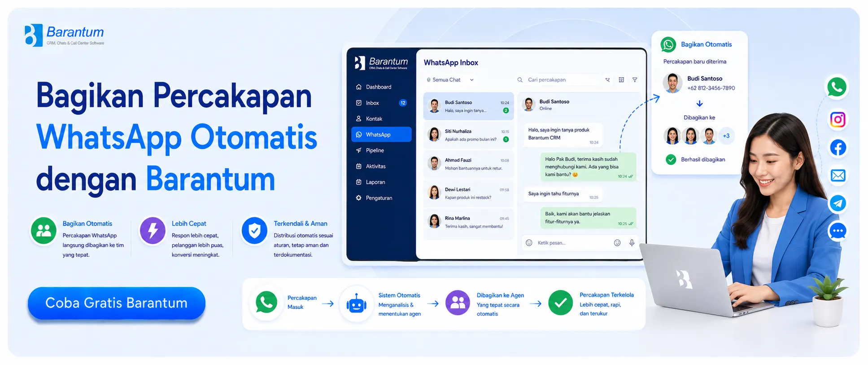The image size is (868, 365).
Task: Click the search magnifier icon
Action: click(x=520, y=80)
